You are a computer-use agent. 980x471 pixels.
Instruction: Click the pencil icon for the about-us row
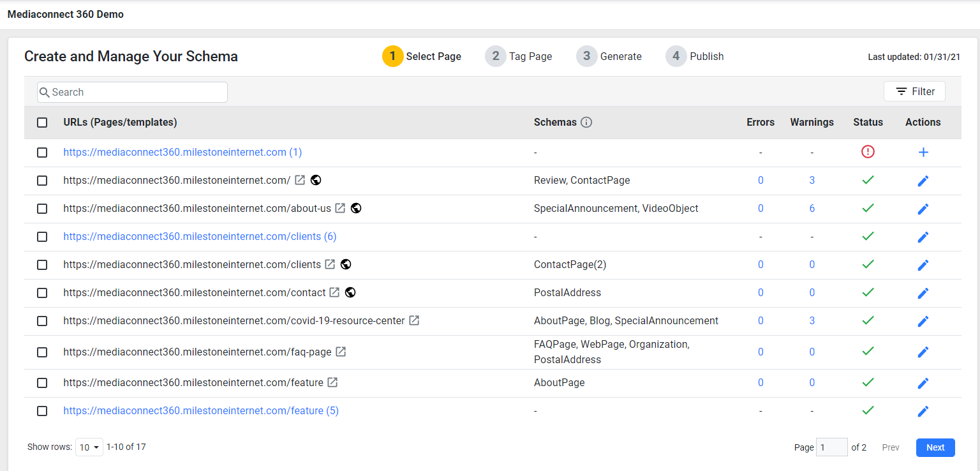coord(923,209)
